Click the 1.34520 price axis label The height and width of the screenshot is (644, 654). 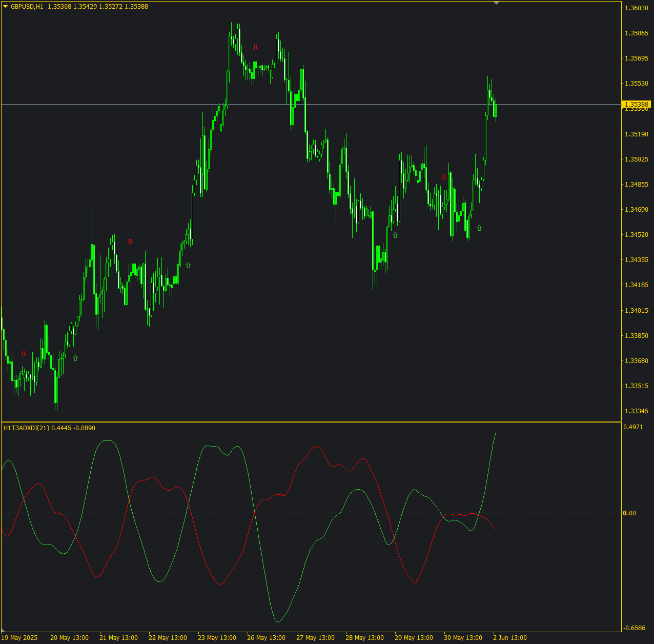click(x=636, y=234)
